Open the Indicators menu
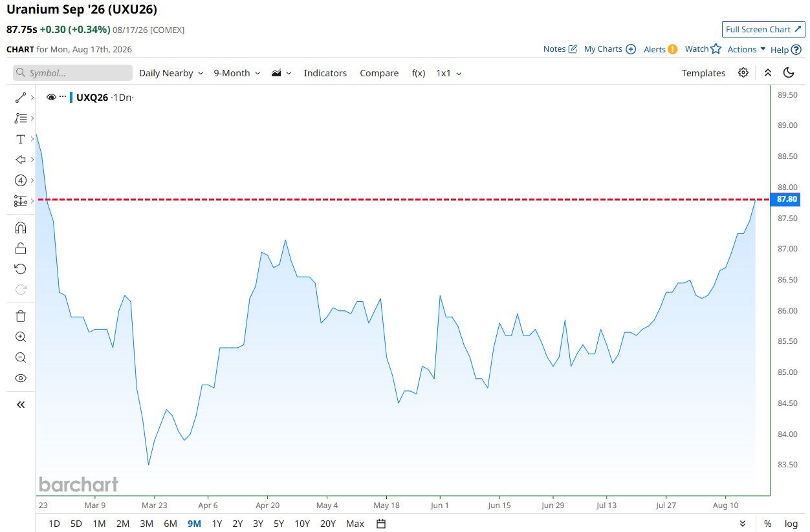Screen dimensions: 810x532 point(325,73)
